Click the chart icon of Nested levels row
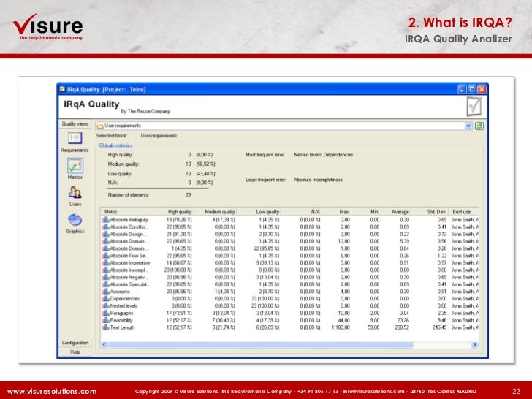The width and height of the screenshot is (532, 399). click(106, 305)
